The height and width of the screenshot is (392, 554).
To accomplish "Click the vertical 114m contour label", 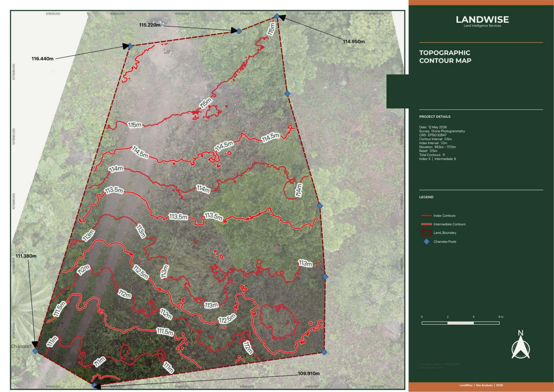I will [x=299, y=190].
